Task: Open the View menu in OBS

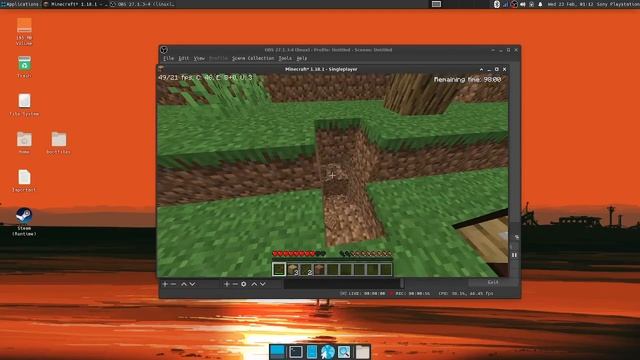Action: pos(199,58)
